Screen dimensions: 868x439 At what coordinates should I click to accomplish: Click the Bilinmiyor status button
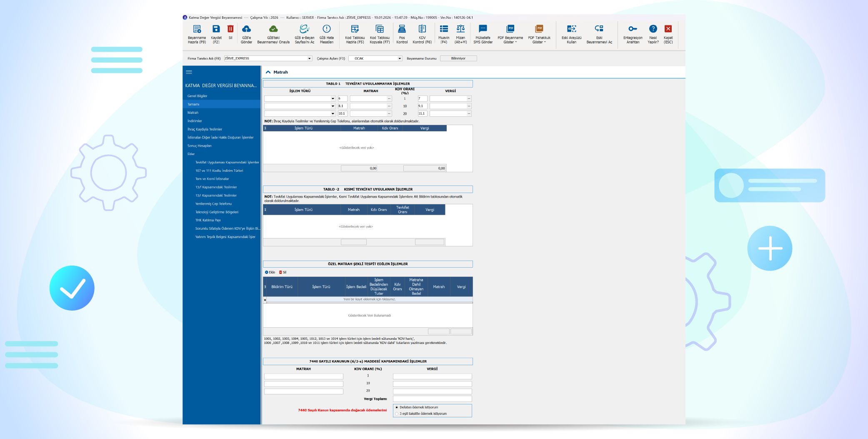coord(458,58)
